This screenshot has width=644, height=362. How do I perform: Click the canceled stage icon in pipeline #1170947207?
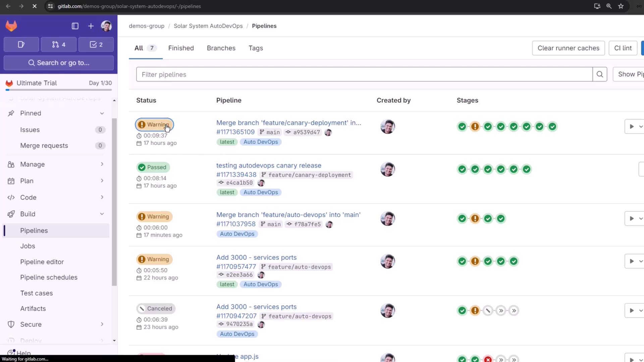(488, 311)
